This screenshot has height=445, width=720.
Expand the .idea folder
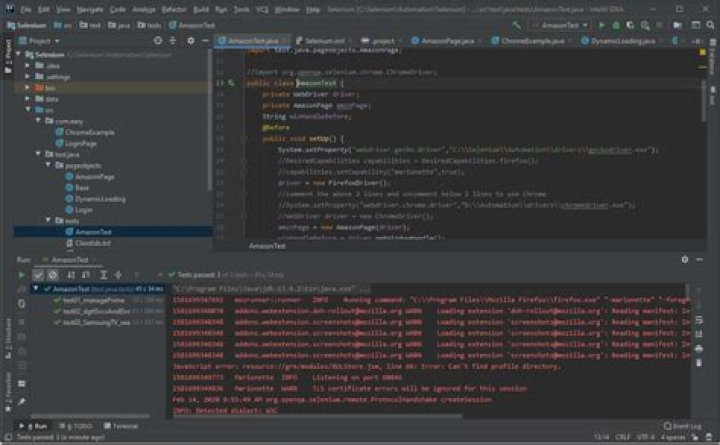tap(28, 66)
